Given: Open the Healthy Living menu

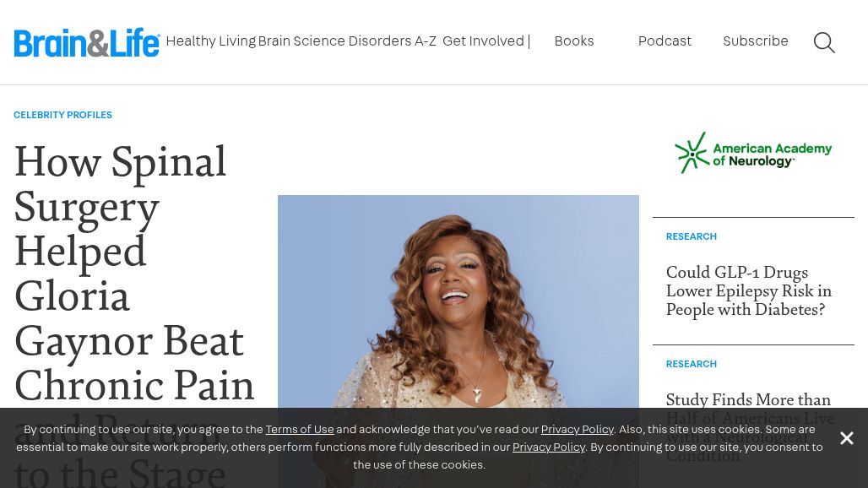Looking at the screenshot, I should point(211,41).
